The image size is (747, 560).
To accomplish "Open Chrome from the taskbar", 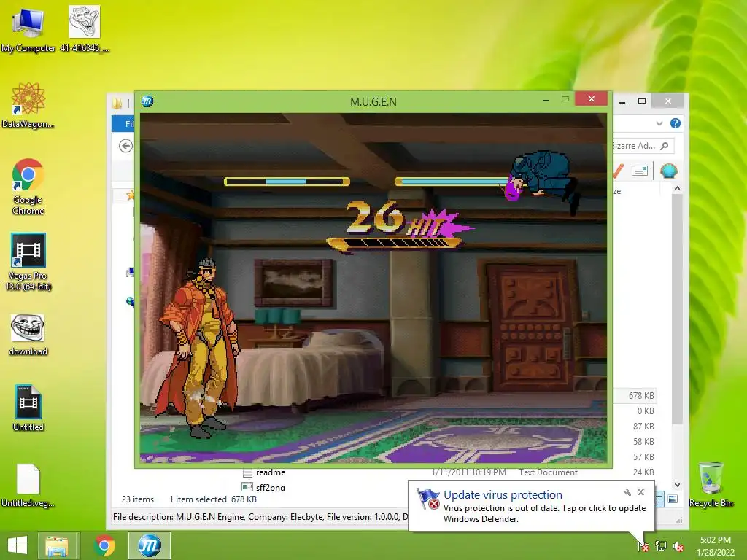I will click(x=104, y=545).
